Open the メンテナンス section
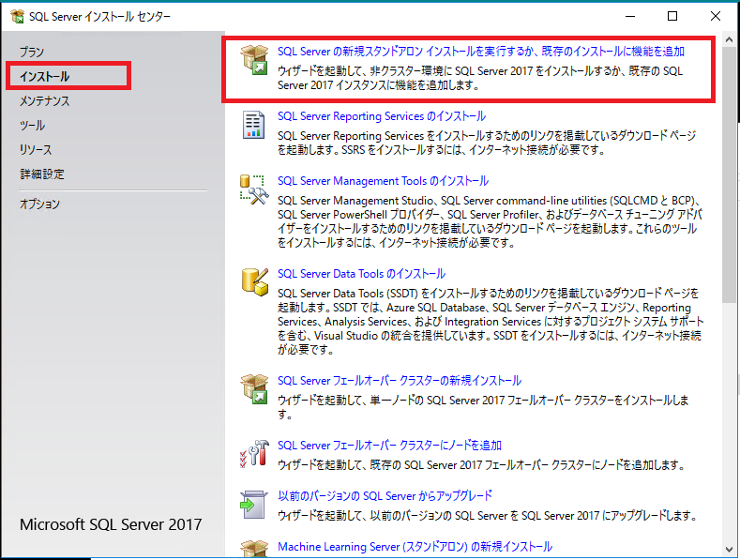 (x=44, y=101)
